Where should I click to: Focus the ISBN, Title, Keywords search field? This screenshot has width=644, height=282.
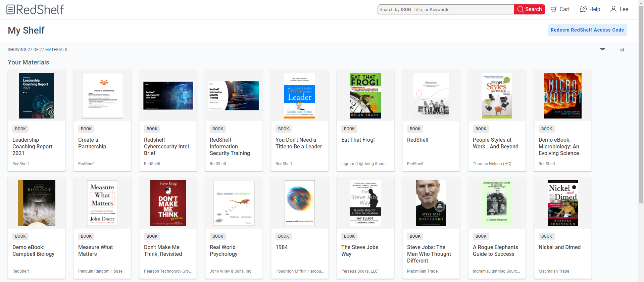click(x=446, y=9)
